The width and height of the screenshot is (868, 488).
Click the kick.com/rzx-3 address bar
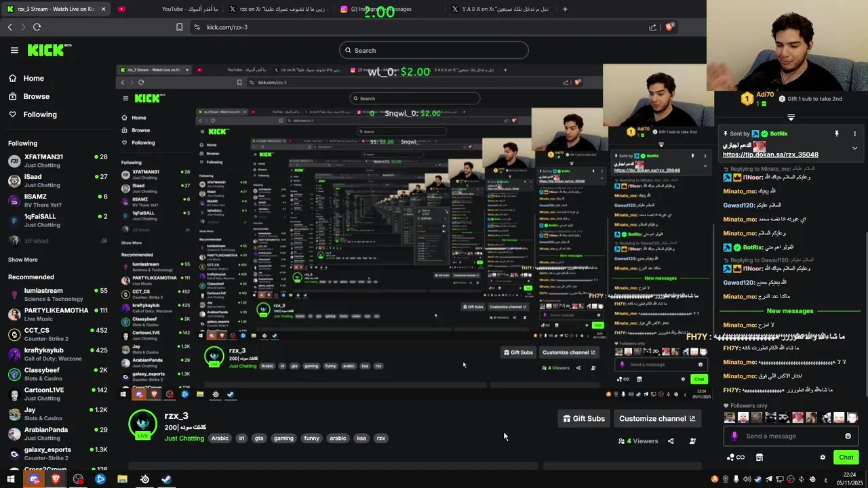[227, 27]
